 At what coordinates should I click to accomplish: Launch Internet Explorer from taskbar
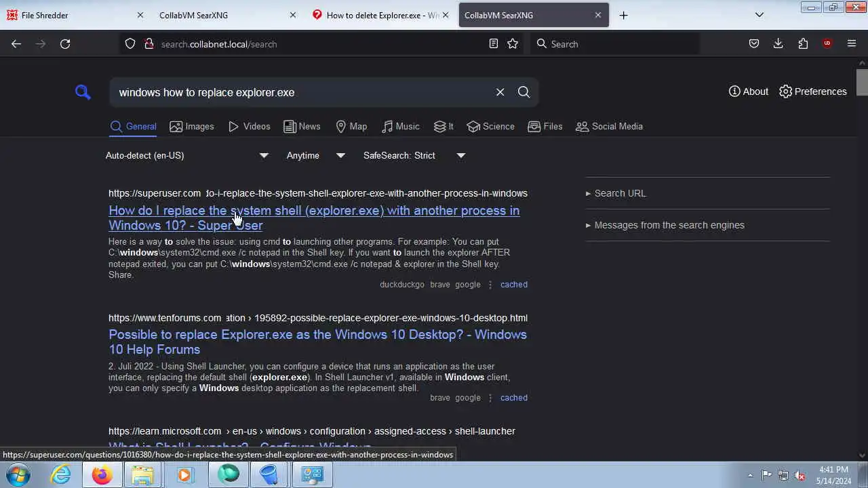click(x=61, y=475)
